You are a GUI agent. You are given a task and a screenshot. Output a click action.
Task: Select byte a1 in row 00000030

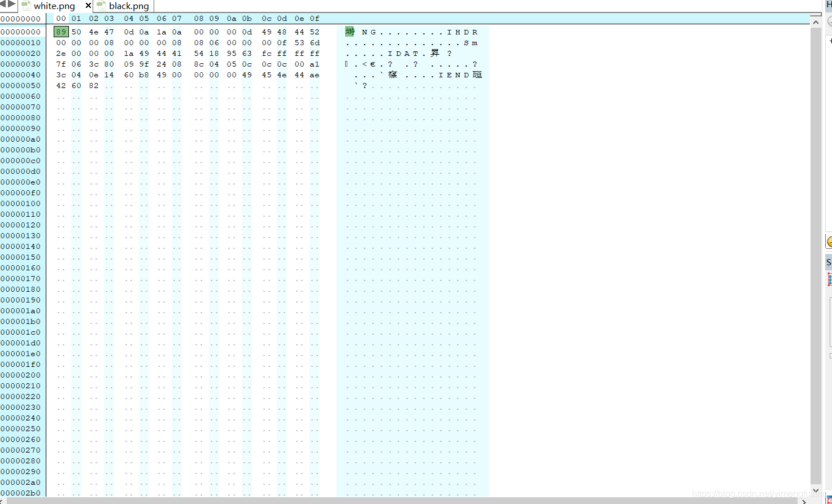[x=315, y=64]
